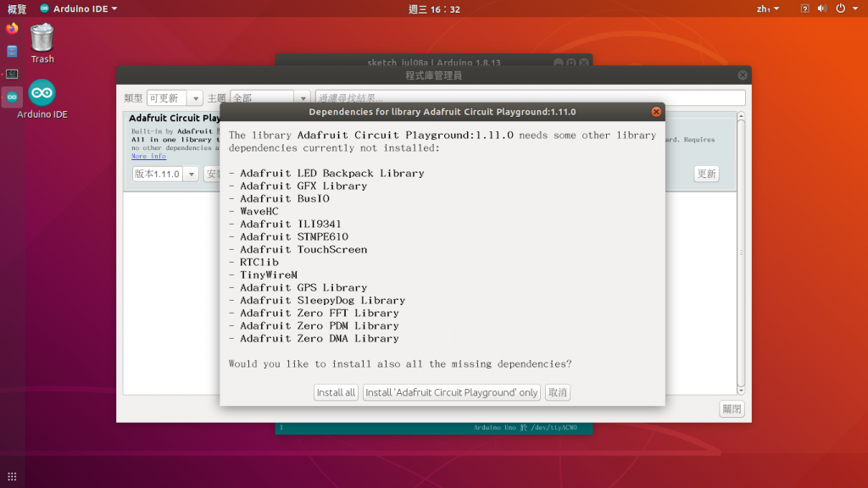The height and width of the screenshot is (488, 868).
Task: Launch the Arduino IDE desktop shortcut
Action: (42, 99)
